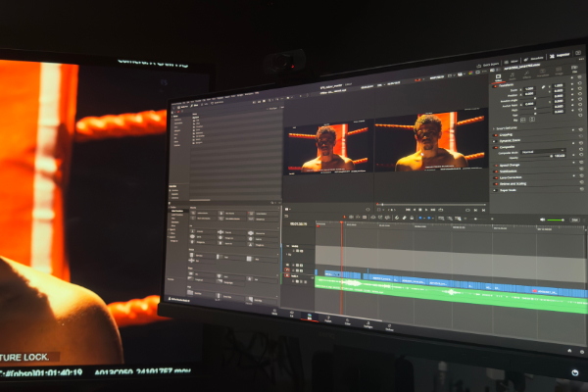The height and width of the screenshot is (392, 588).
Task: Mute audio with the speaker icon
Action: [x=543, y=220]
